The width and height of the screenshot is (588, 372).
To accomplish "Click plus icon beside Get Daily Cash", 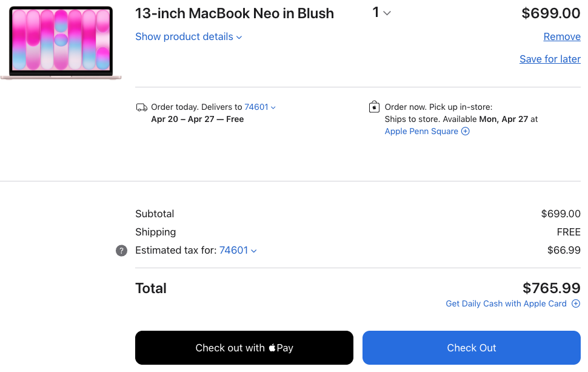I will click(576, 303).
